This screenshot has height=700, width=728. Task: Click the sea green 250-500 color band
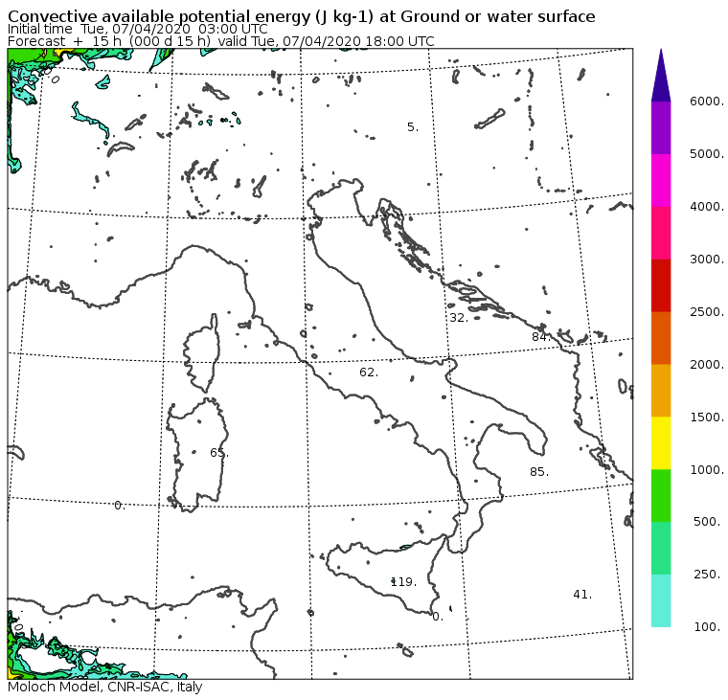tap(661, 548)
